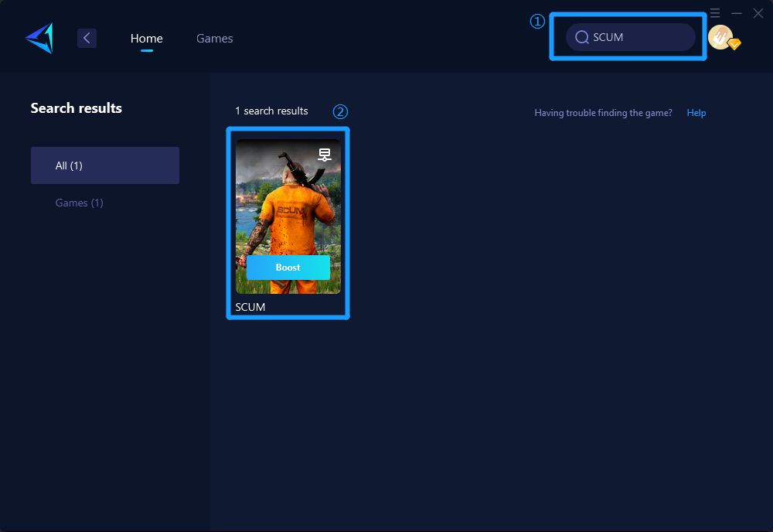Open the hamburger menu icon
This screenshot has width=773, height=532.
[x=715, y=13]
